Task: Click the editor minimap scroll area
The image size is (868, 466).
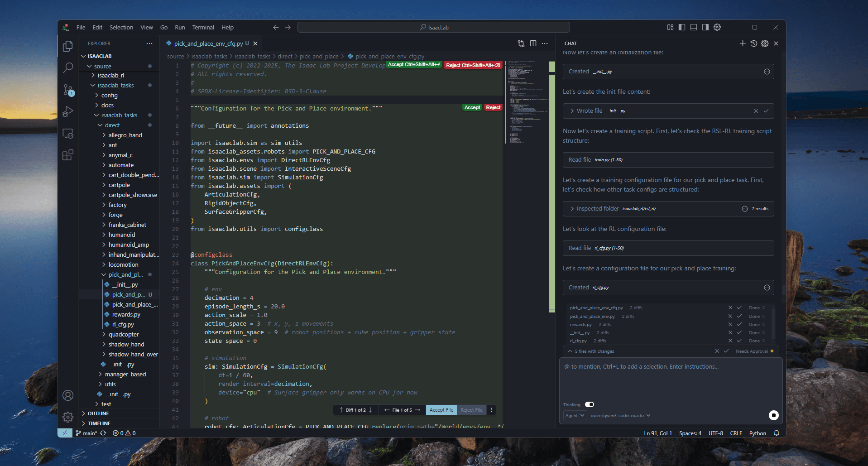Action: (525, 104)
